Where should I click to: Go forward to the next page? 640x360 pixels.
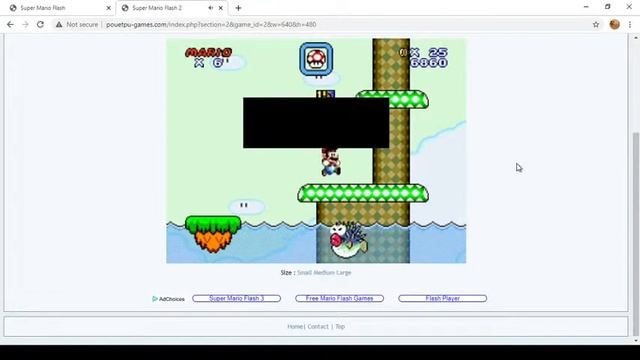click(25, 24)
